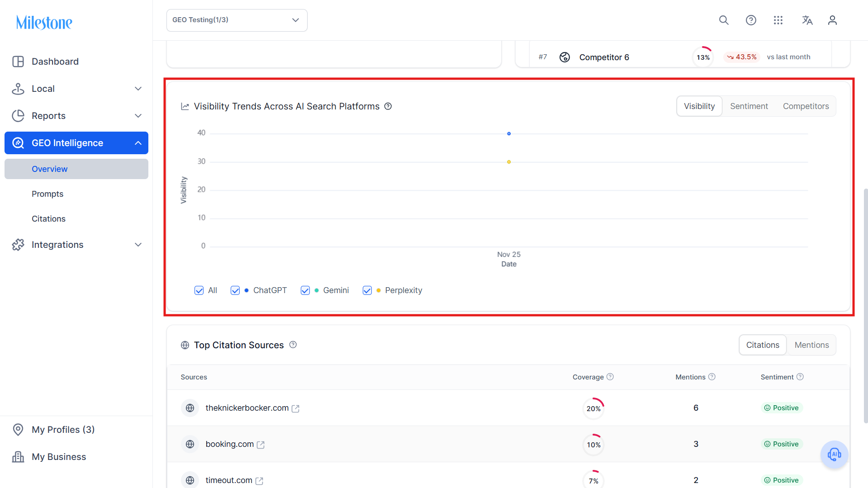Click globe icon for booking.com row
The height and width of the screenshot is (488, 868).
point(190,444)
